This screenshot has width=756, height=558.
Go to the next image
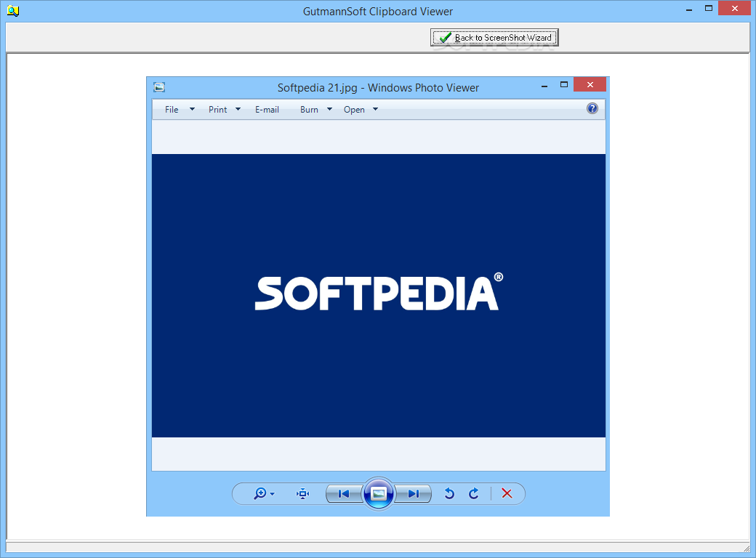pyautogui.click(x=413, y=493)
